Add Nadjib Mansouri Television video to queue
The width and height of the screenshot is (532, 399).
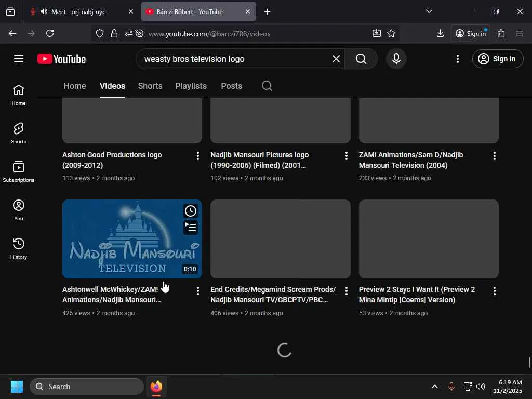click(191, 228)
